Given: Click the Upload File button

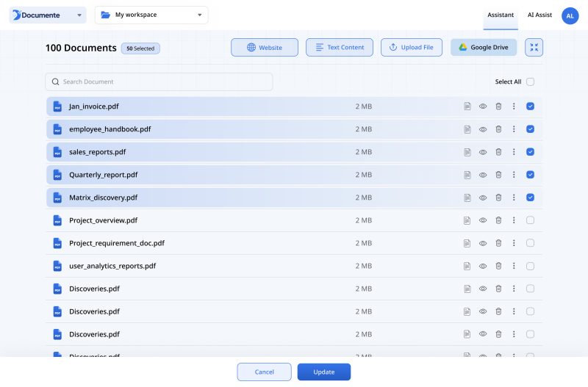Looking at the screenshot, I should tap(412, 47).
